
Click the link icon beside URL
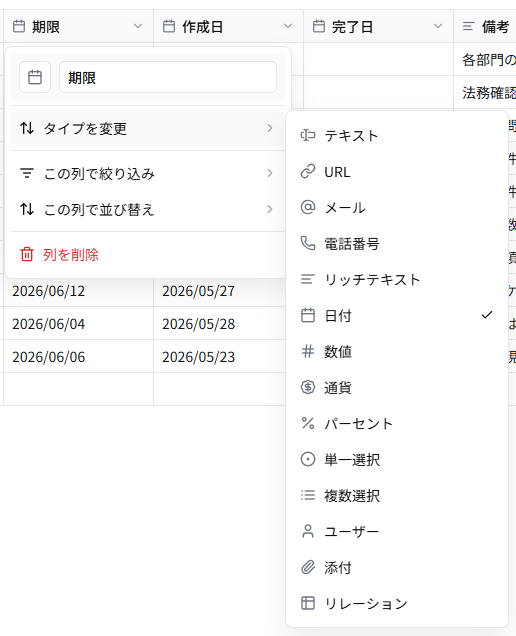[308, 171]
